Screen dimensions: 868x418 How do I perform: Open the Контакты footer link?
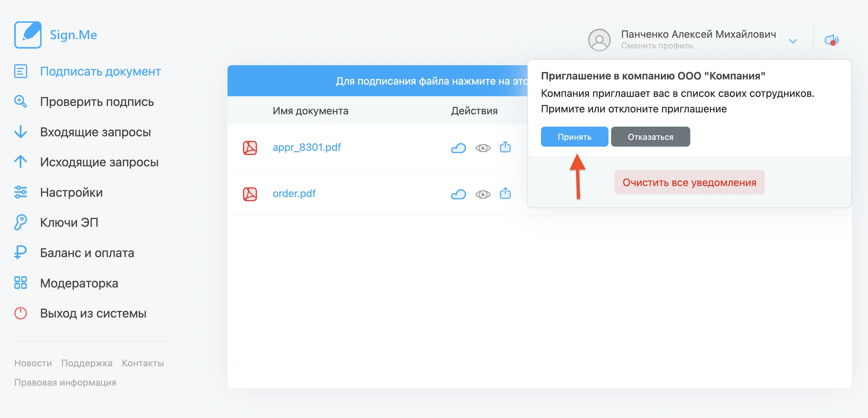coord(143,363)
